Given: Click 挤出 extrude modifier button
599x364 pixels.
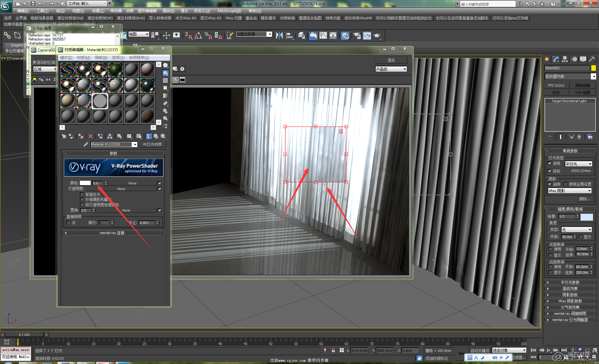Looking at the screenshot, I should click(556, 93).
